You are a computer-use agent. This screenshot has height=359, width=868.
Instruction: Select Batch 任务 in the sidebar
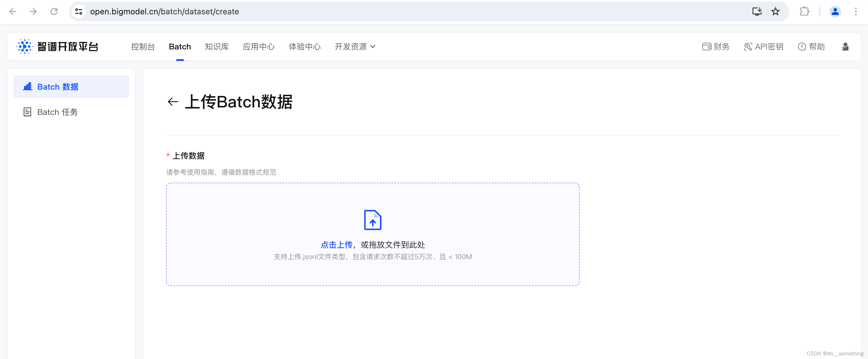(x=57, y=112)
